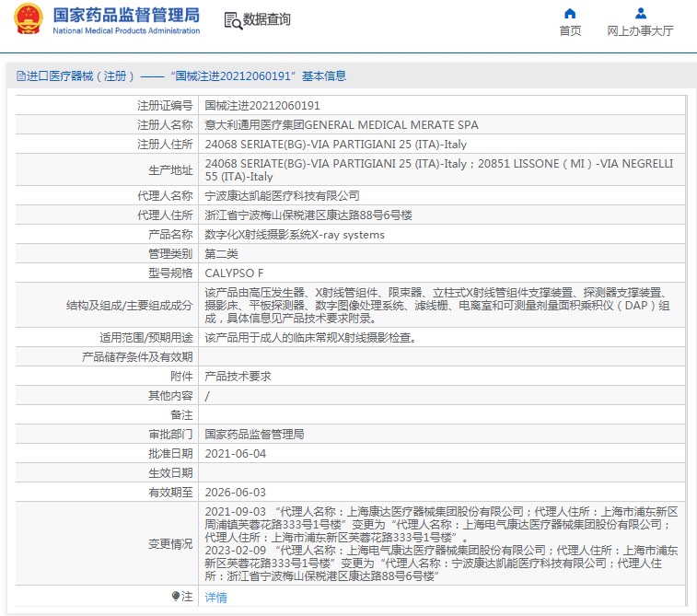Open the 首页 home link
This screenshot has width=697, height=616.
tap(570, 30)
